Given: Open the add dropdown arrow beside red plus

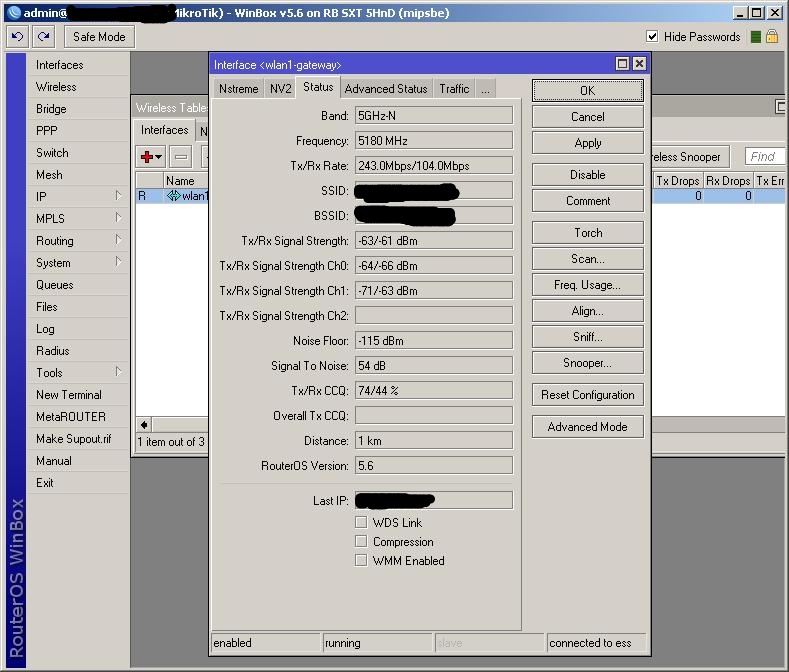Looking at the screenshot, I should click(x=159, y=157).
